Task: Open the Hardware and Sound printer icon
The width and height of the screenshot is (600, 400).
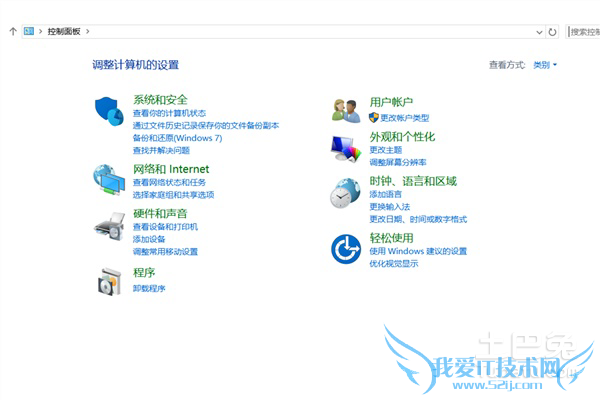Action: [110, 227]
